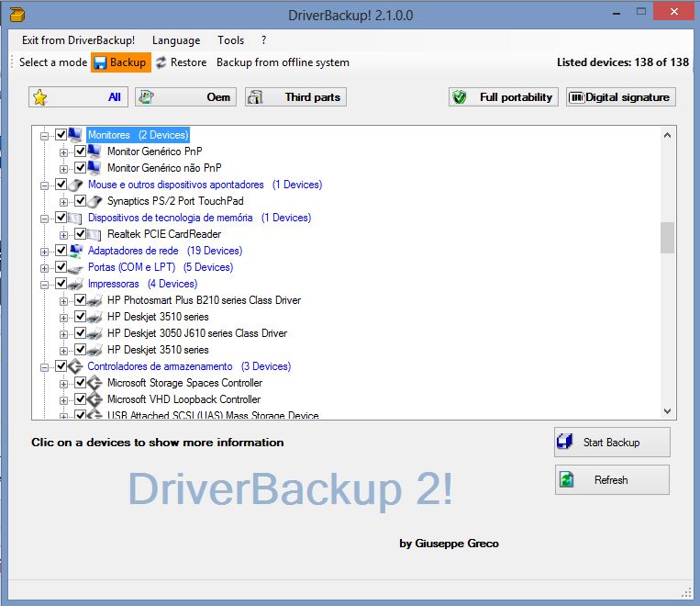Image resolution: width=700 pixels, height=606 pixels.
Task: Switch to Restore mode
Action: click(182, 62)
